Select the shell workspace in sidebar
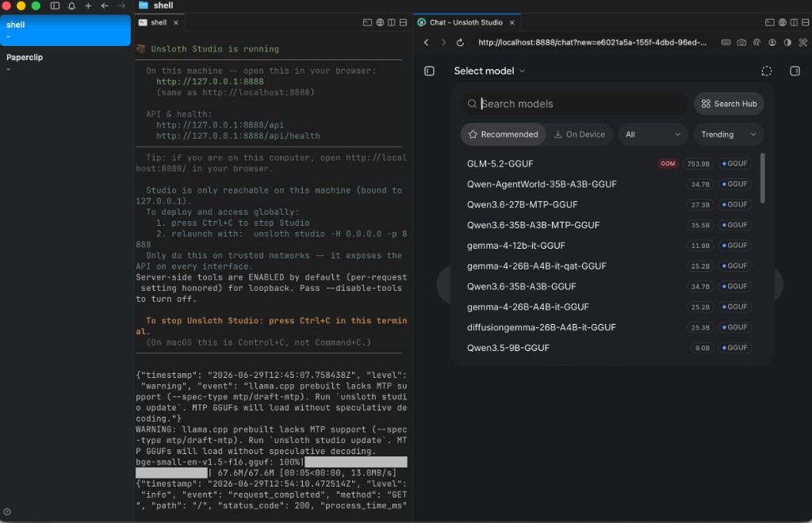 tap(65, 30)
